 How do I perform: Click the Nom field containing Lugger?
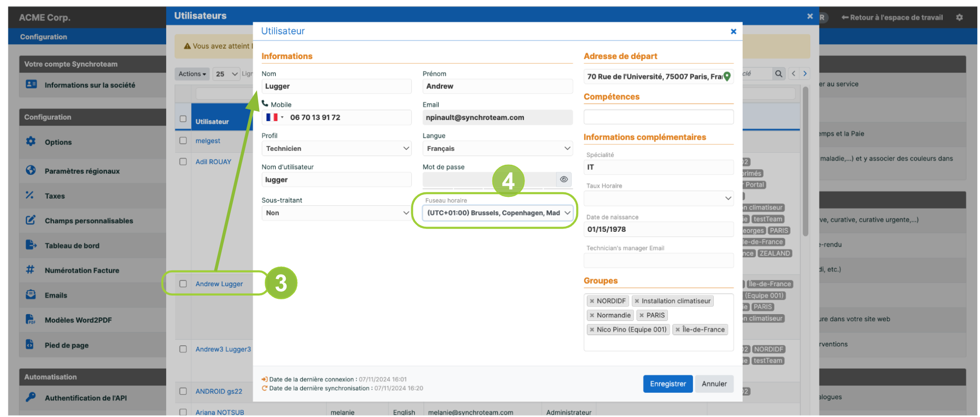pos(336,86)
